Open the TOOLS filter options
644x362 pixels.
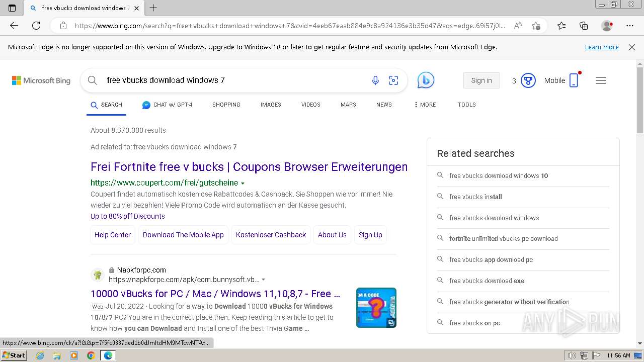click(467, 105)
